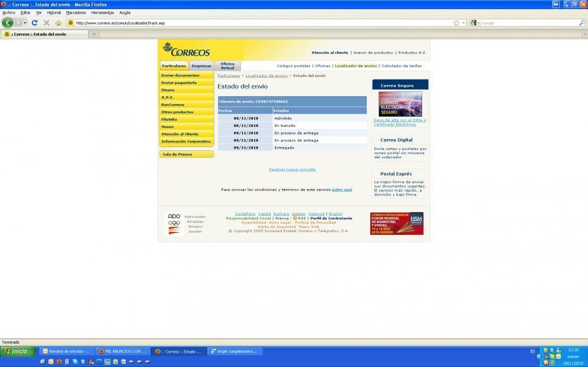This screenshot has width=588, height=367.
Task: Open Calculador de tarifas link
Action: 401,66
